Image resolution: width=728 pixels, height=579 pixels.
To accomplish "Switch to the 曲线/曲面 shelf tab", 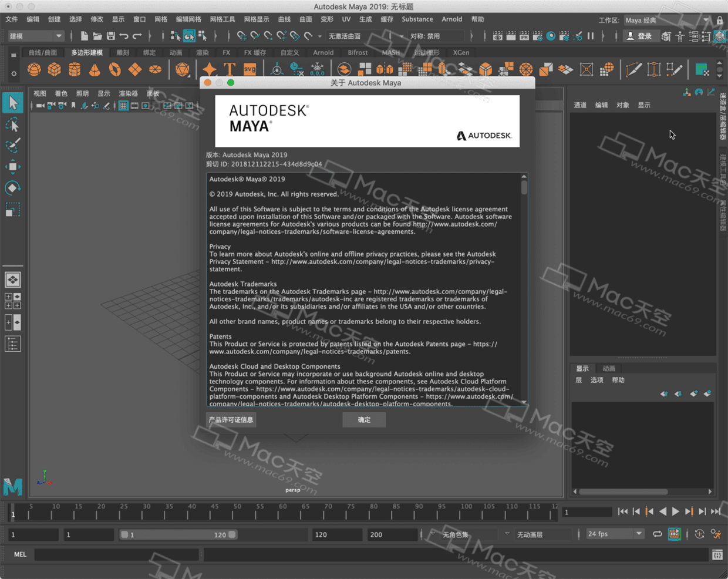I will point(43,53).
